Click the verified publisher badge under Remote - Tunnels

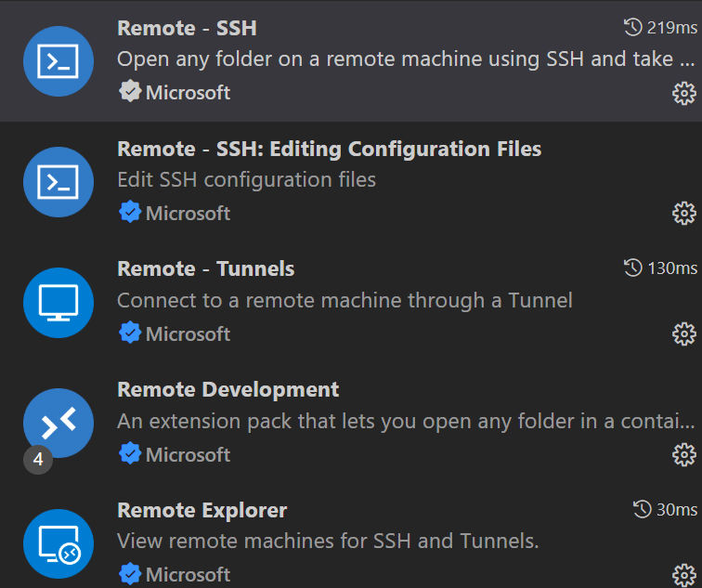point(130,333)
